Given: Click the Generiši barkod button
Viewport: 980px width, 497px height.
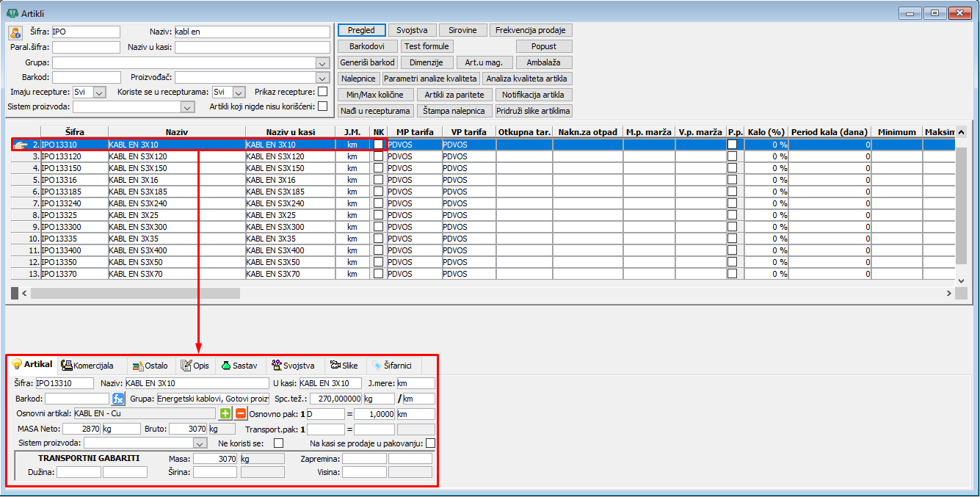Looking at the screenshot, I should tap(368, 62).
